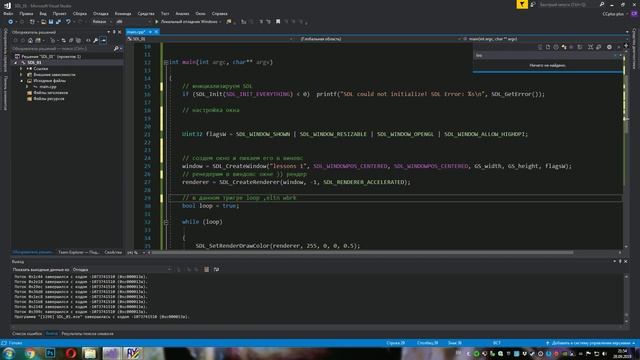Open the Справка menu

point(220,14)
